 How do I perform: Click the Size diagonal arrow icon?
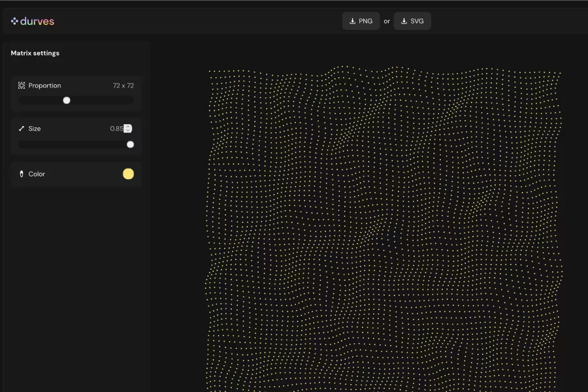pyautogui.click(x=22, y=129)
